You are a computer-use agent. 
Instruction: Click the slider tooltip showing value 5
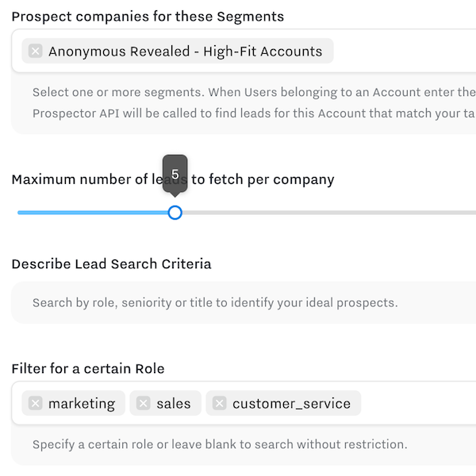[175, 174]
